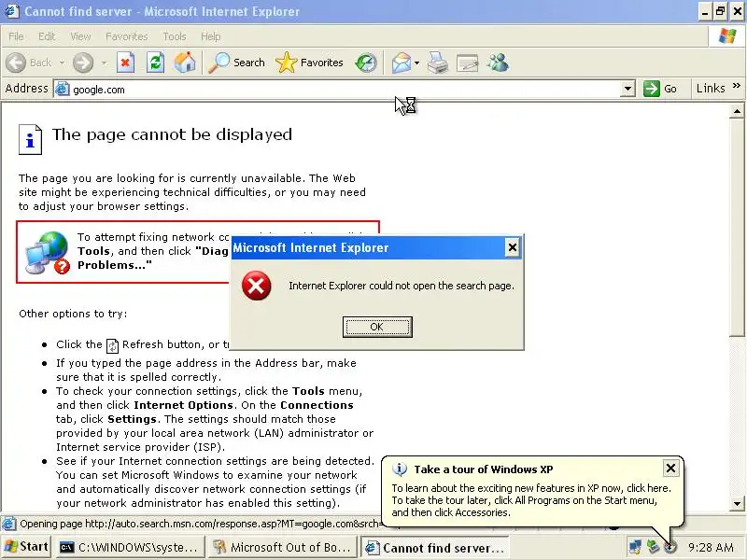This screenshot has width=747, height=560.
Task: Open the Help menu
Action: coord(211,36)
